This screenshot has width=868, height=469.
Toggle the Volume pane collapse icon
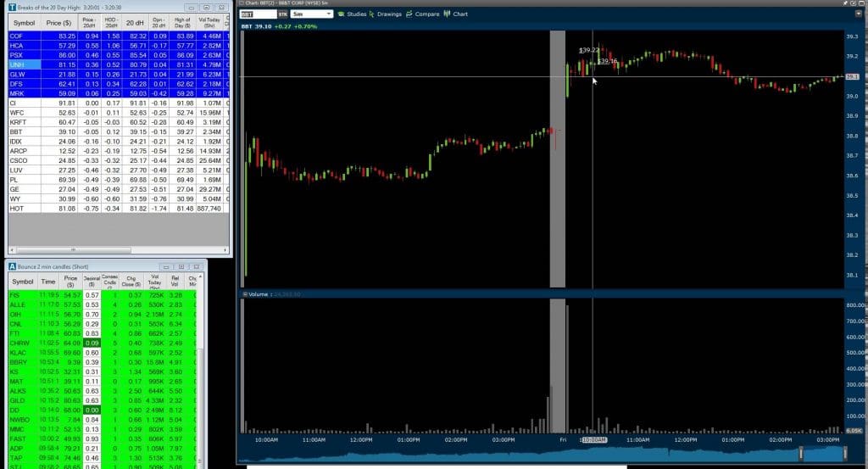tap(245, 294)
